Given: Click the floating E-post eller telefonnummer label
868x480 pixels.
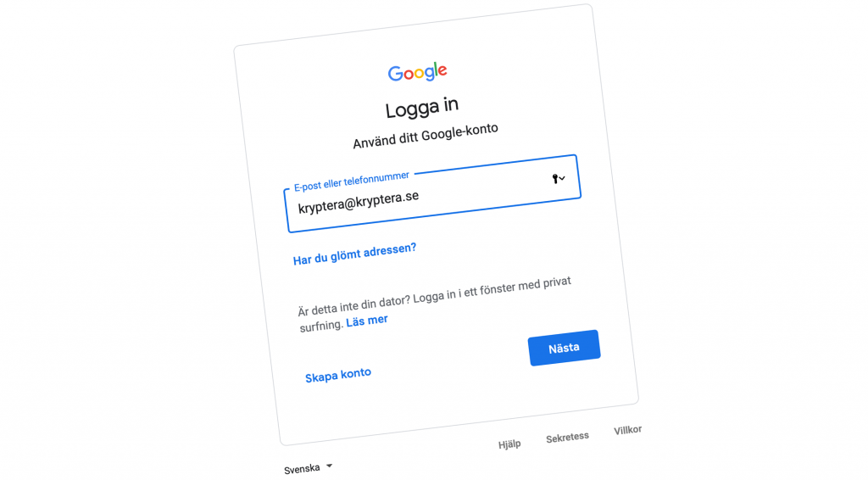Looking at the screenshot, I should point(352,181).
